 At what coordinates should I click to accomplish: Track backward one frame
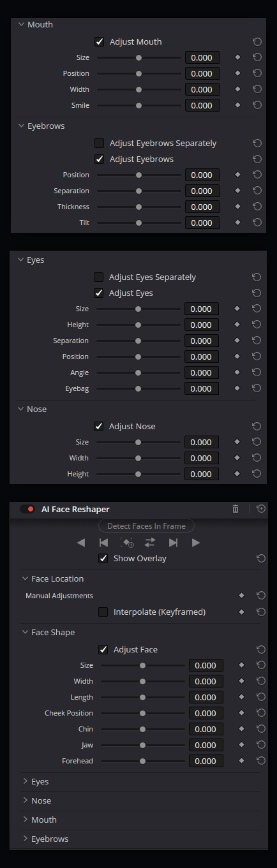[103, 543]
